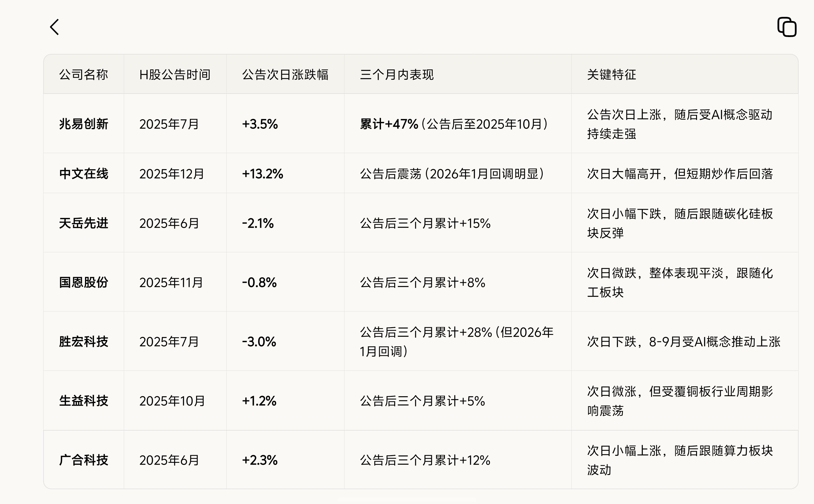
Task: Click the 公司名称 column header
Action: (x=84, y=75)
